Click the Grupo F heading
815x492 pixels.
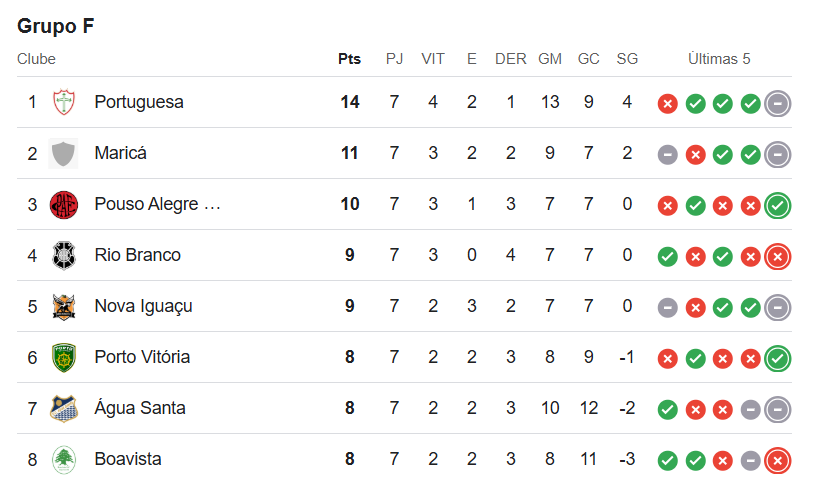click(x=56, y=25)
